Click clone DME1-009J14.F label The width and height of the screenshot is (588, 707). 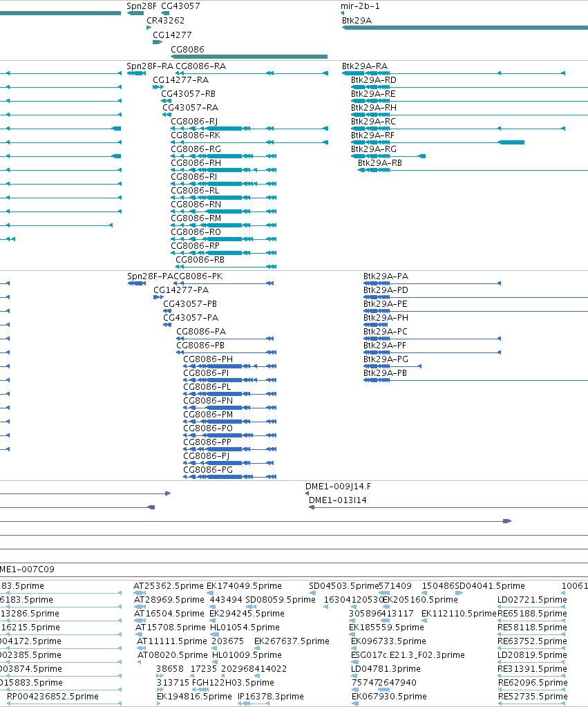[x=338, y=486]
